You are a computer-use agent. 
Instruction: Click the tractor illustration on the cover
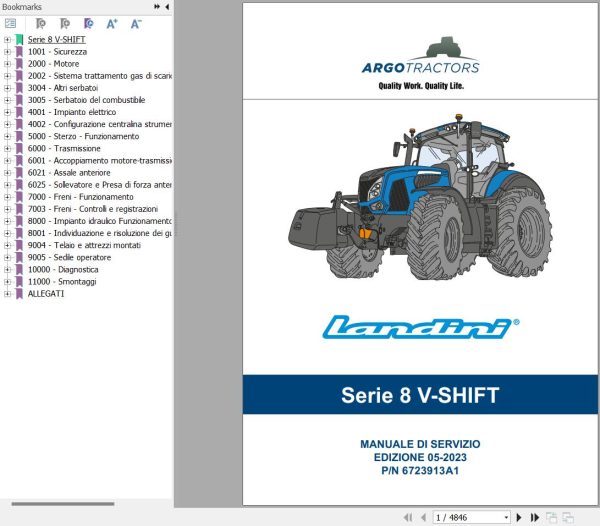pos(420,197)
